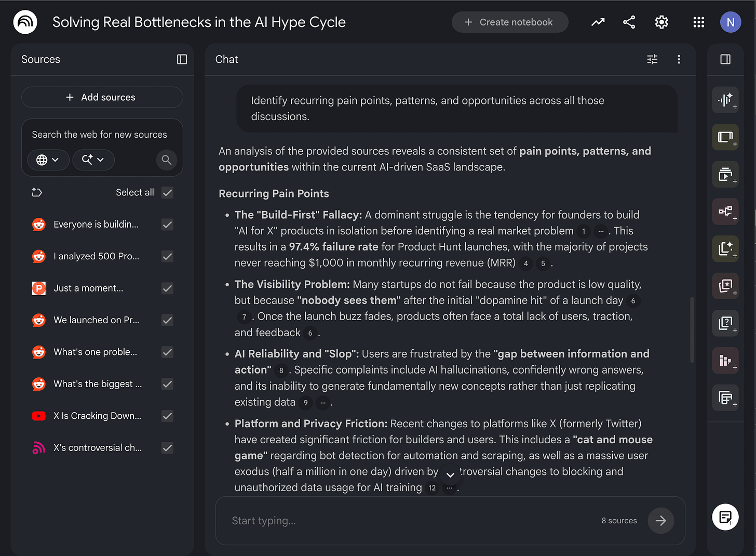Image resolution: width=756 pixels, height=556 pixels.
Task: Open the 'Everyone is buildin...' source
Action: point(96,224)
